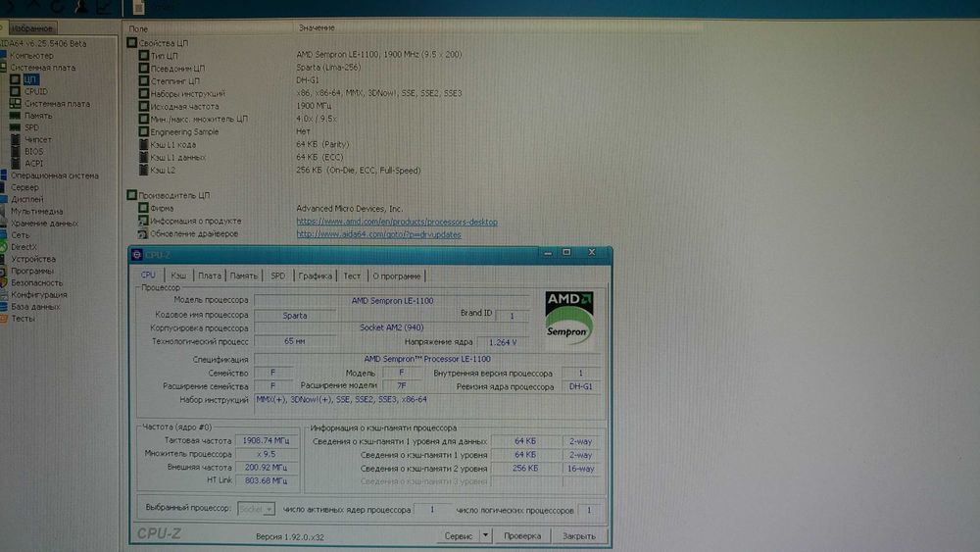Image resolution: width=980 pixels, height=552 pixels.
Task: Open the Безопасность category
Action: (x=37, y=282)
